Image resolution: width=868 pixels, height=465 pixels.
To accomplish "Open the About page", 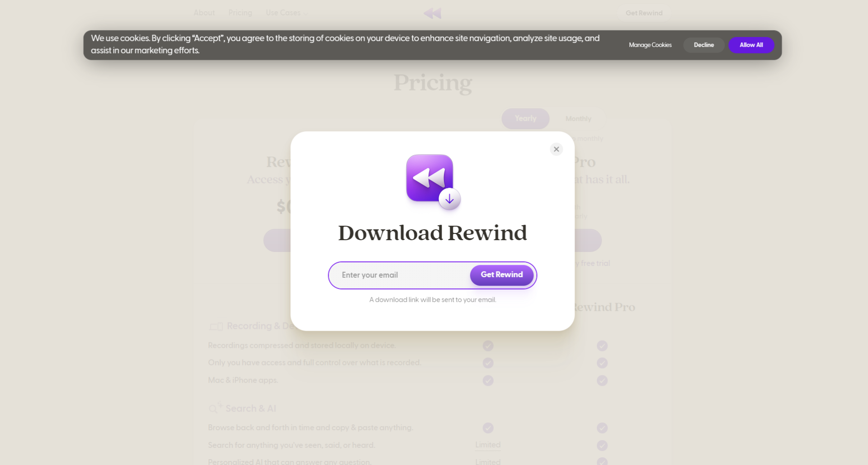I will [x=204, y=13].
